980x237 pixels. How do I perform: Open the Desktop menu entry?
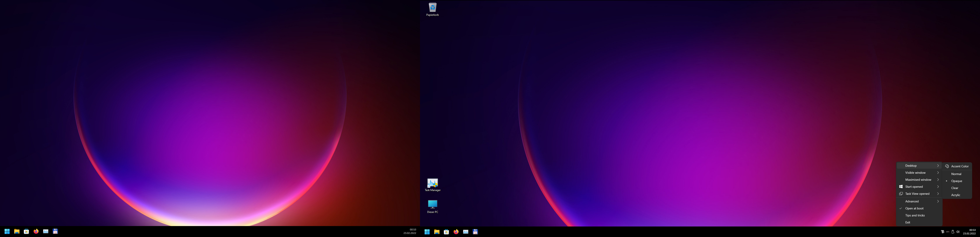(x=919, y=166)
